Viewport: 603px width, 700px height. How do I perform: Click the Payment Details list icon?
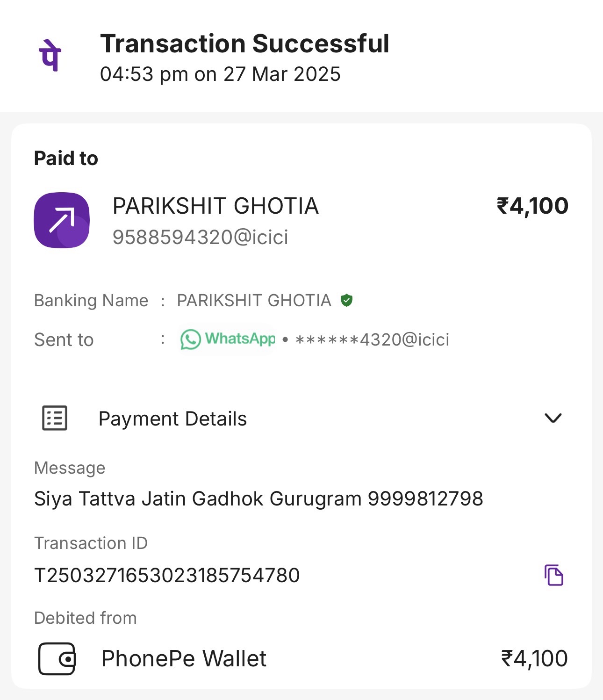point(55,418)
